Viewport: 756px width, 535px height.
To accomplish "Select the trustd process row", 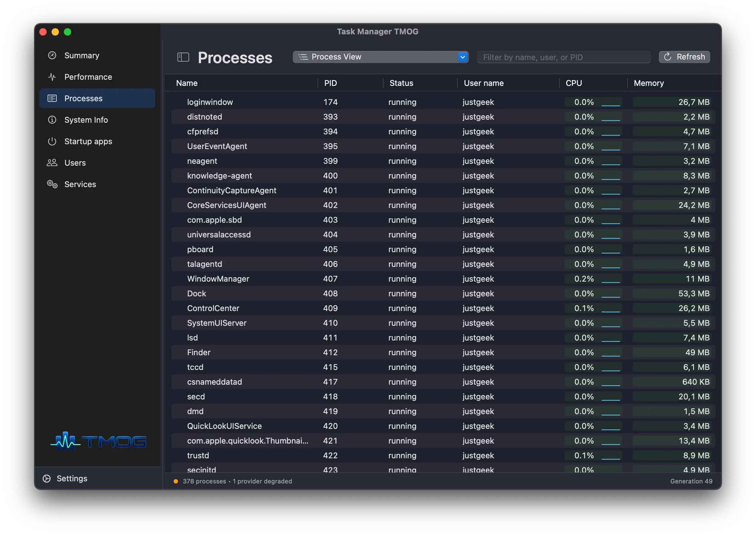I will point(443,455).
